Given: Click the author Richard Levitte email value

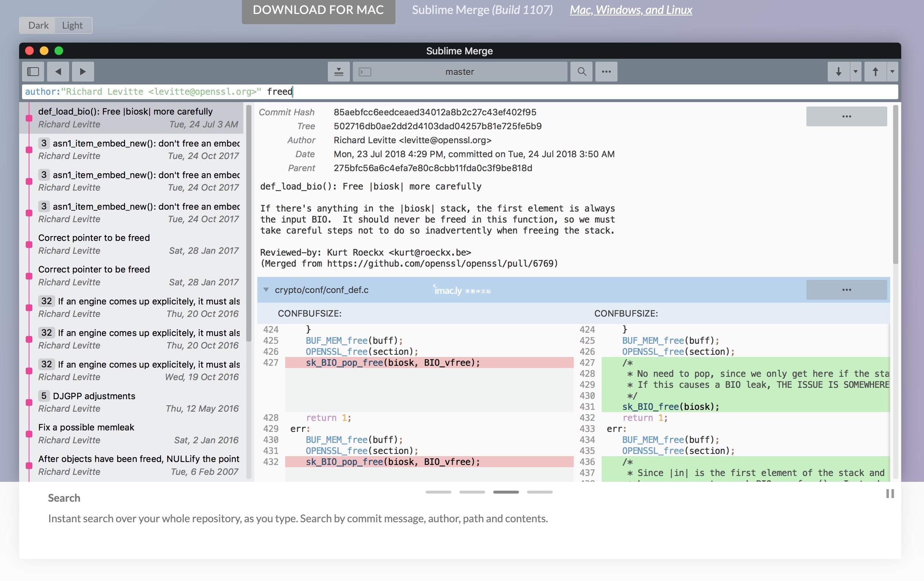Looking at the screenshot, I should tap(412, 140).
